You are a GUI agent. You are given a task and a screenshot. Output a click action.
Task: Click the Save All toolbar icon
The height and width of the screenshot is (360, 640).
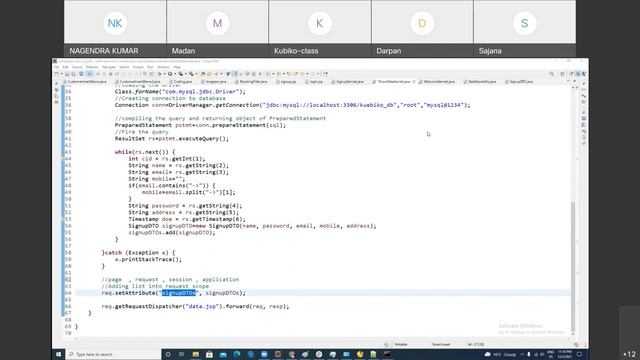click(x=73, y=74)
